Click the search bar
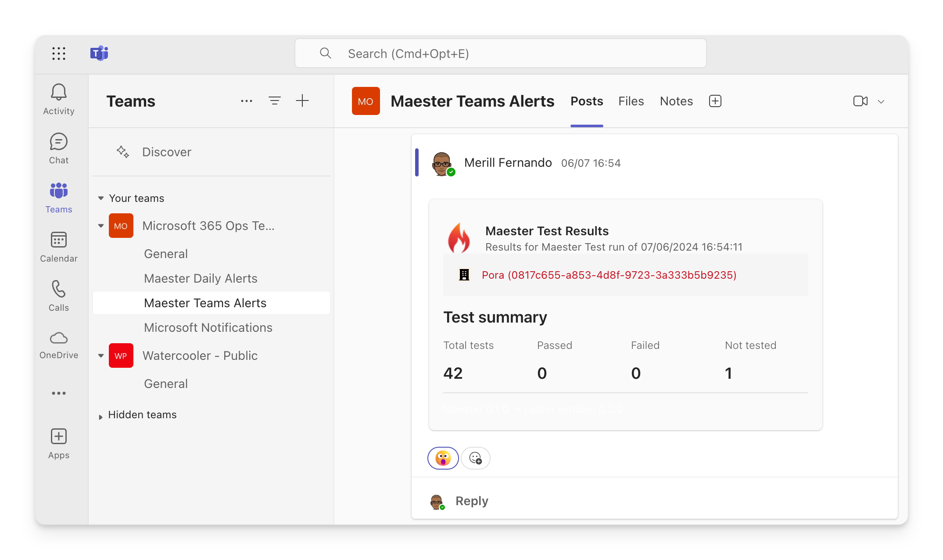This screenshot has height=560, width=943. click(x=500, y=53)
